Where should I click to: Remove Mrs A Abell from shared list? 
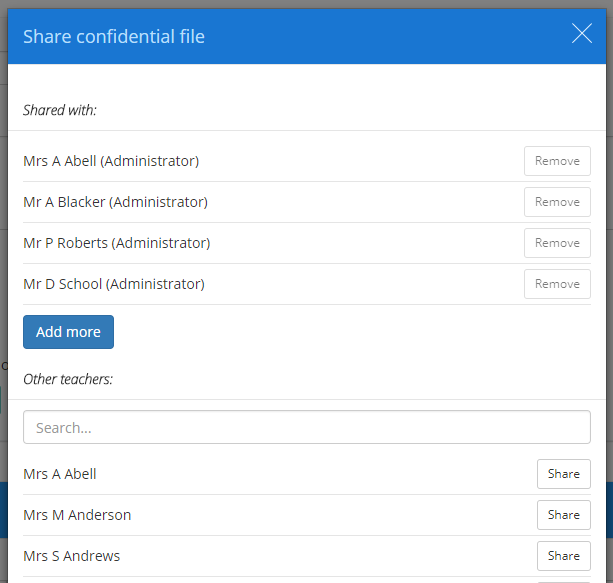point(557,161)
